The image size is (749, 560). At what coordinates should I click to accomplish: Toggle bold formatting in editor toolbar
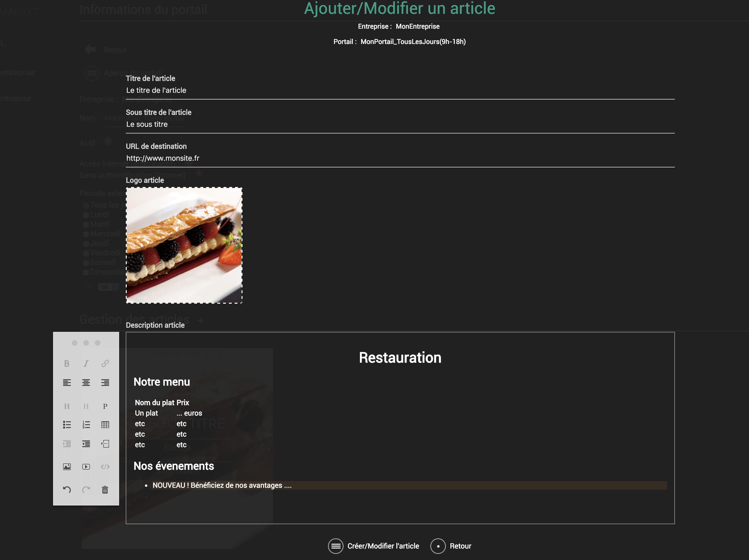point(67,363)
